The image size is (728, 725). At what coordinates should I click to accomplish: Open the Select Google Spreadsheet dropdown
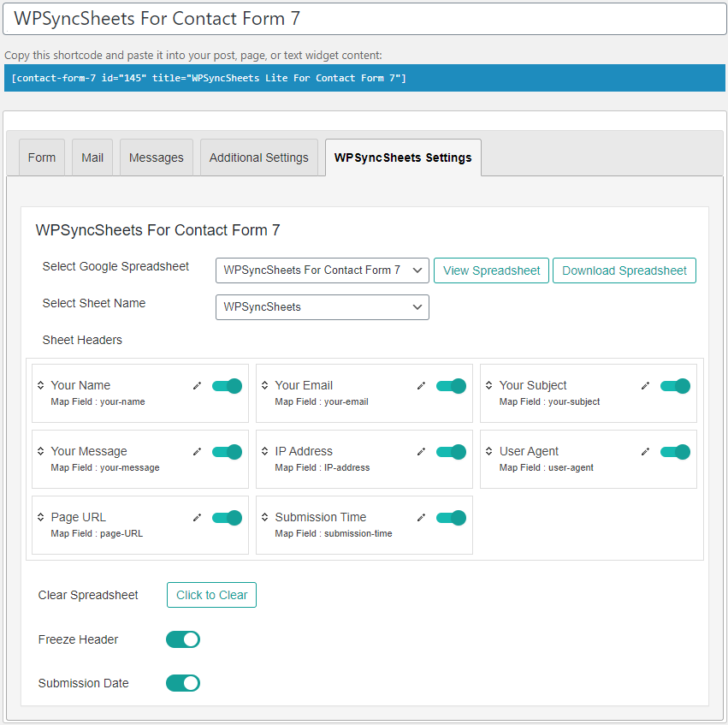coord(323,270)
